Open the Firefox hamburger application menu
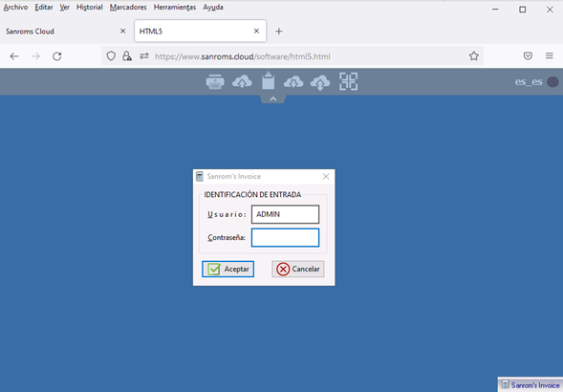Viewport: 563px width, 392px height. point(550,56)
